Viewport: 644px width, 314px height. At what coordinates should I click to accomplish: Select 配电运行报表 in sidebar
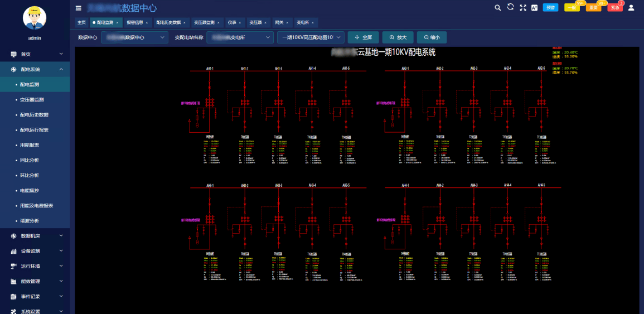tap(35, 130)
